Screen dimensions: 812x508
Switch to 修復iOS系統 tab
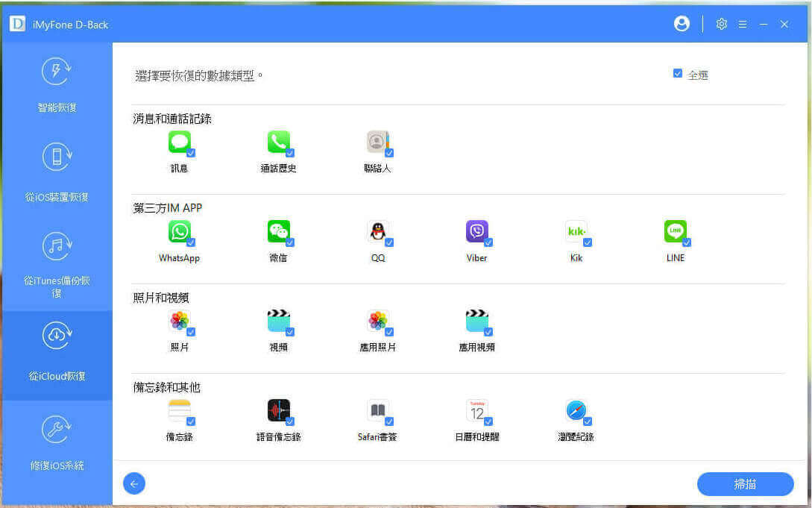click(x=57, y=445)
